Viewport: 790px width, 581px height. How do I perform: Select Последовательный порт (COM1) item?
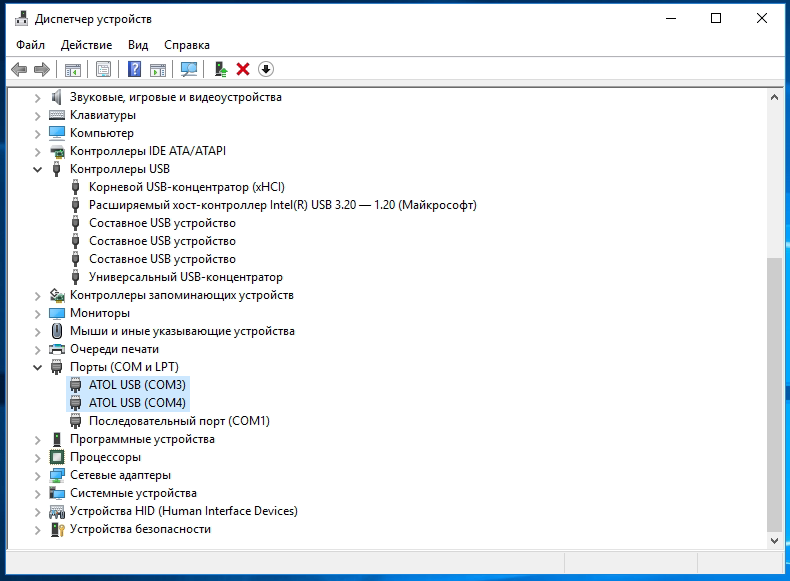(x=179, y=421)
